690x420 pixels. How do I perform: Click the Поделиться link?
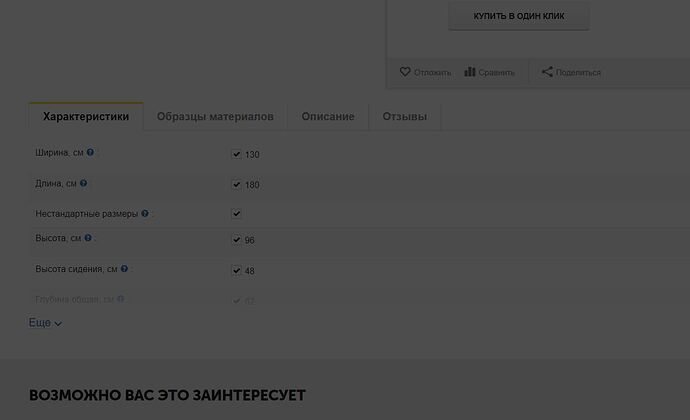(578, 72)
